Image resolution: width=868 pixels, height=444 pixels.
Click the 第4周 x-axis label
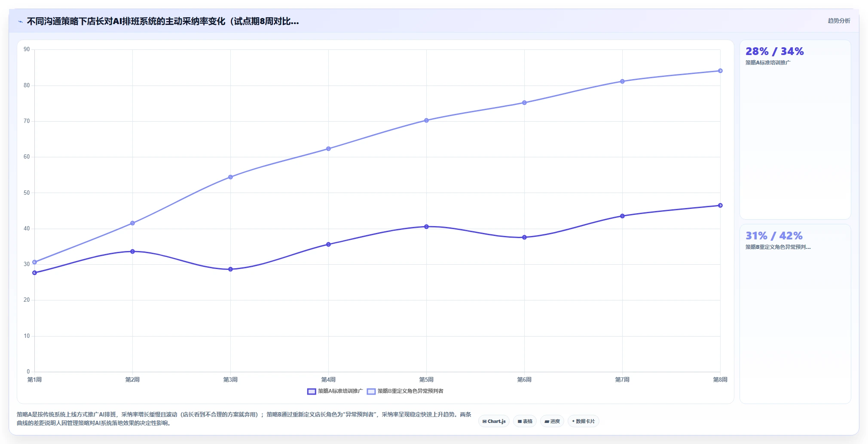click(328, 380)
